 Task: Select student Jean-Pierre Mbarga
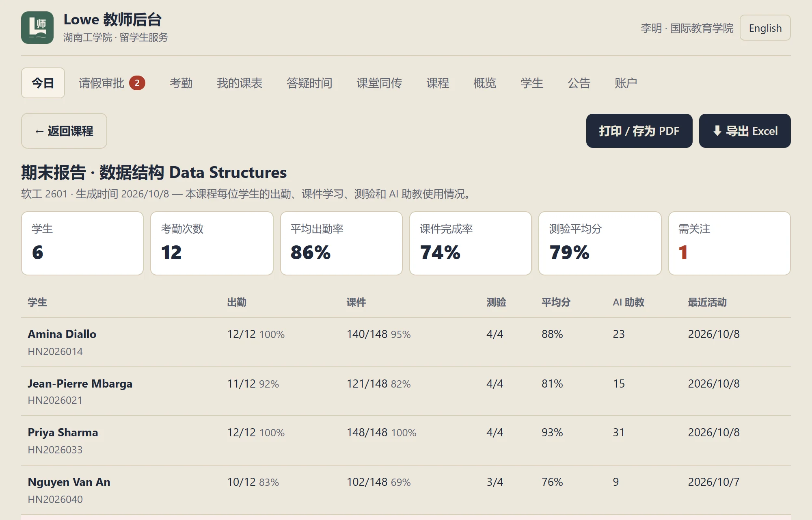pyautogui.click(x=80, y=383)
